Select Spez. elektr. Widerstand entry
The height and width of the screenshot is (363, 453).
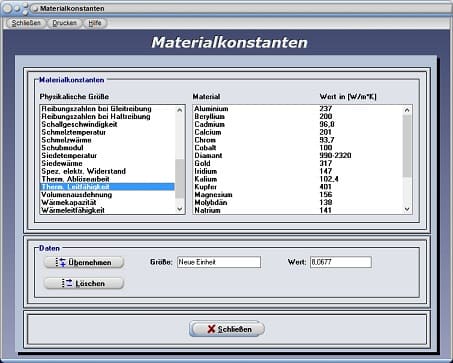[x=107, y=171]
